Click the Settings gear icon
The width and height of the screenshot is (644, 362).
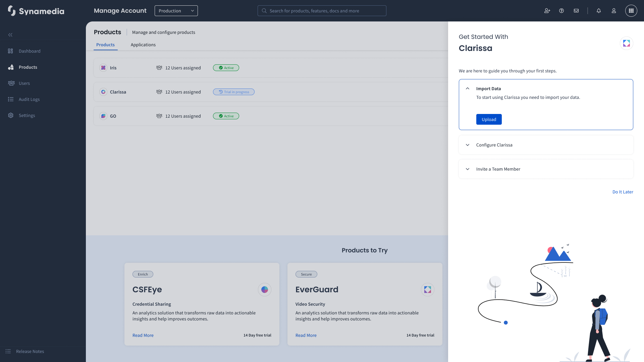tap(11, 115)
